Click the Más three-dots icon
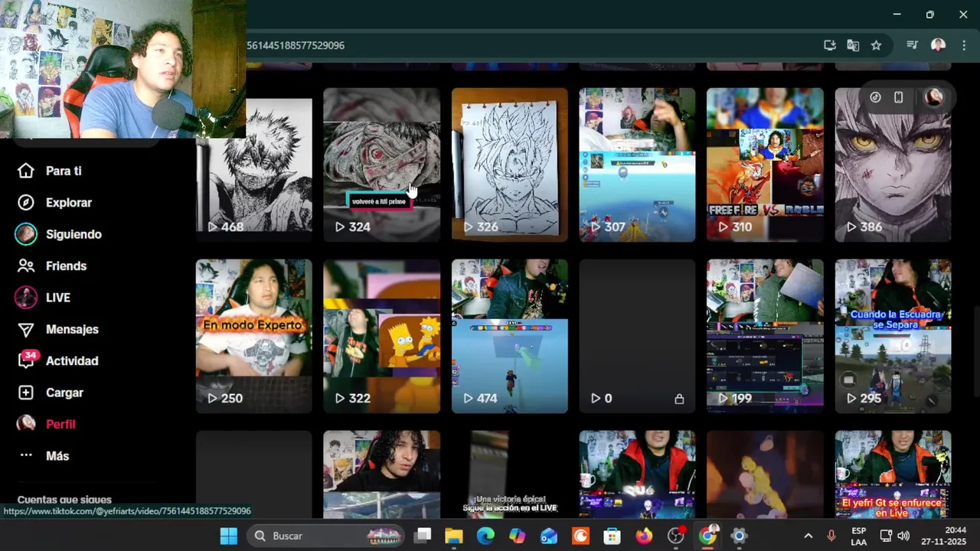The width and height of the screenshot is (980, 551). tap(26, 455)
